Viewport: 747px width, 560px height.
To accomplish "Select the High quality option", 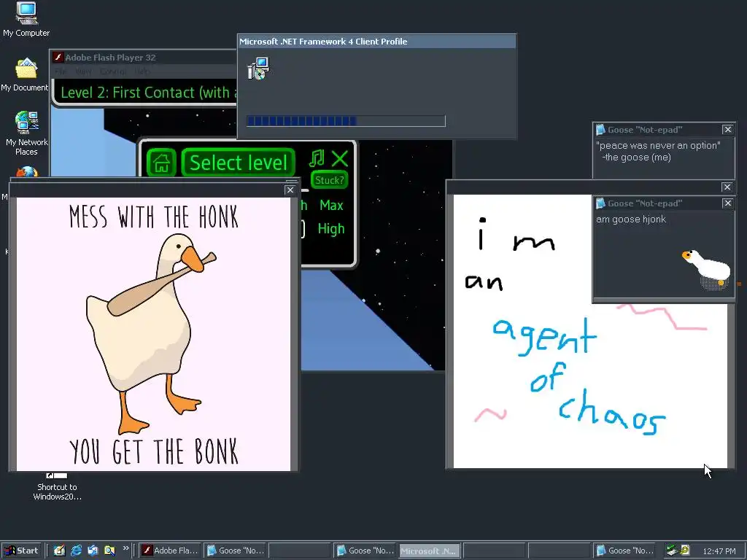I will point(331,229).
